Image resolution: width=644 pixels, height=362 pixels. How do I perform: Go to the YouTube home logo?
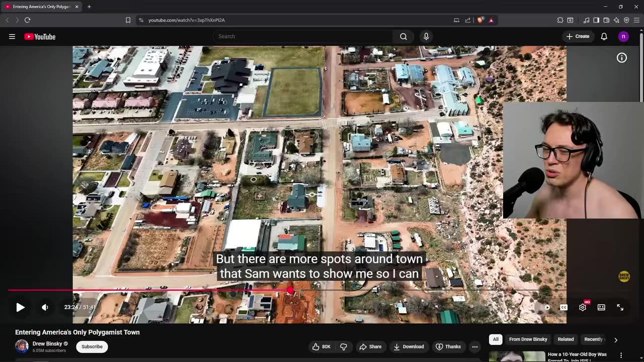click(40, 36)
